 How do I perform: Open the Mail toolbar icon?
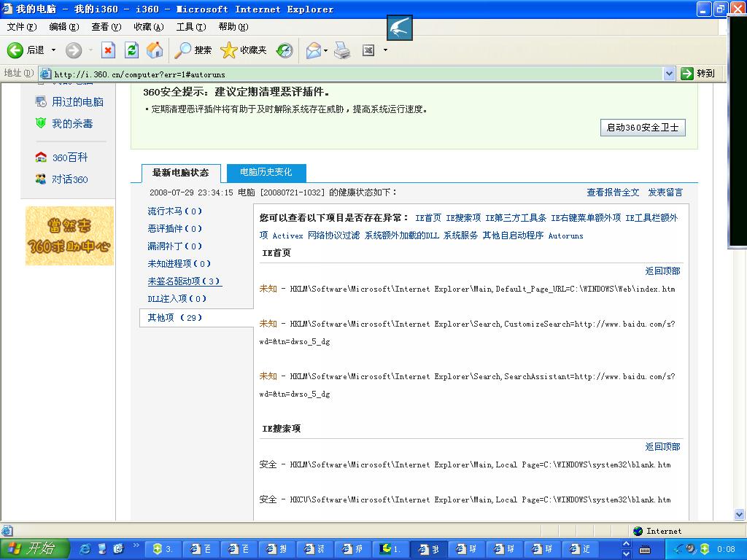coord(314,50)
